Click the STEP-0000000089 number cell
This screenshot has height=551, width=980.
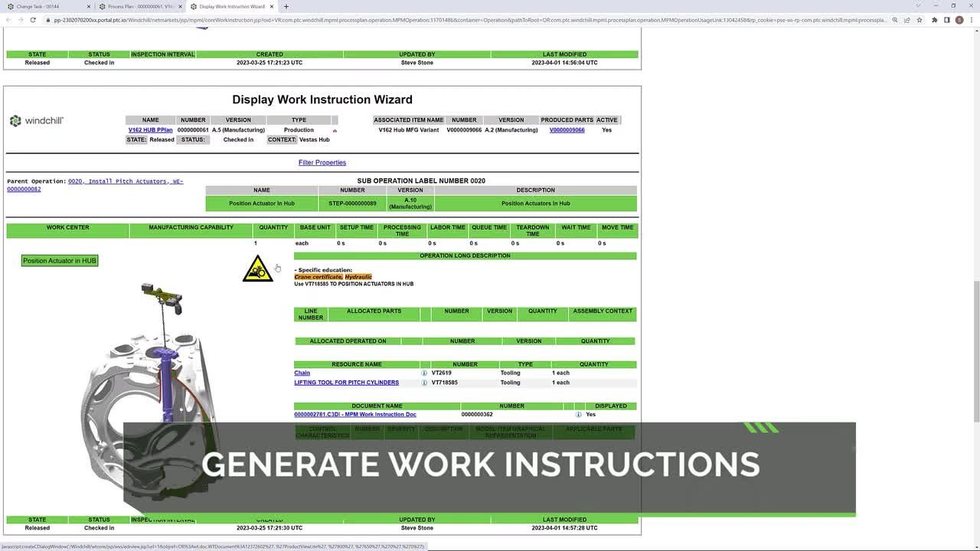pyautogui.click(x=352, y=204)
